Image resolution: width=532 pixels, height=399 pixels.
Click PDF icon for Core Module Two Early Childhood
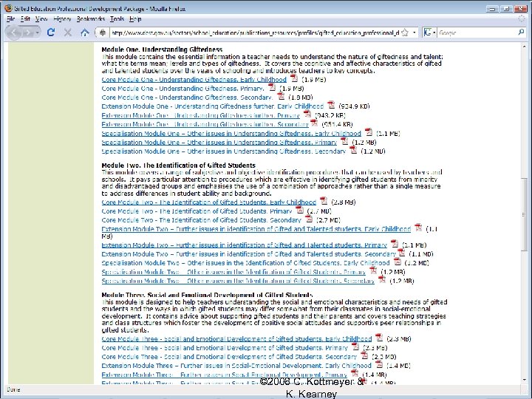[x=324, y=201]
